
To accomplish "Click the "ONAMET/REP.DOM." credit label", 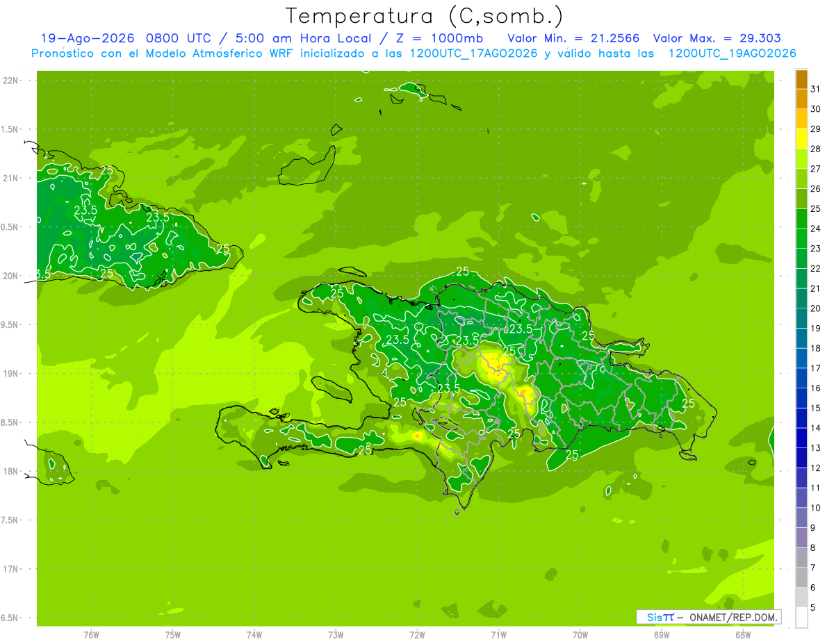I will click(x=734, y=617).
